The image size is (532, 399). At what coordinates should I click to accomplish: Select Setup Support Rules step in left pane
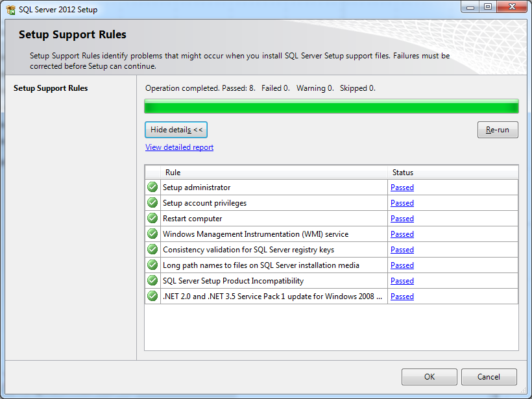pos(51,88)
